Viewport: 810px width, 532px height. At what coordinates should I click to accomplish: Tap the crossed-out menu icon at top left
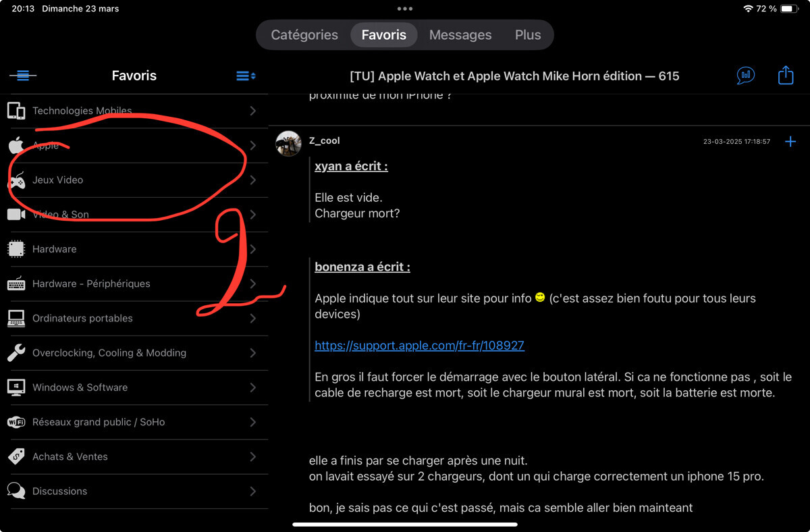coord(23,76)
